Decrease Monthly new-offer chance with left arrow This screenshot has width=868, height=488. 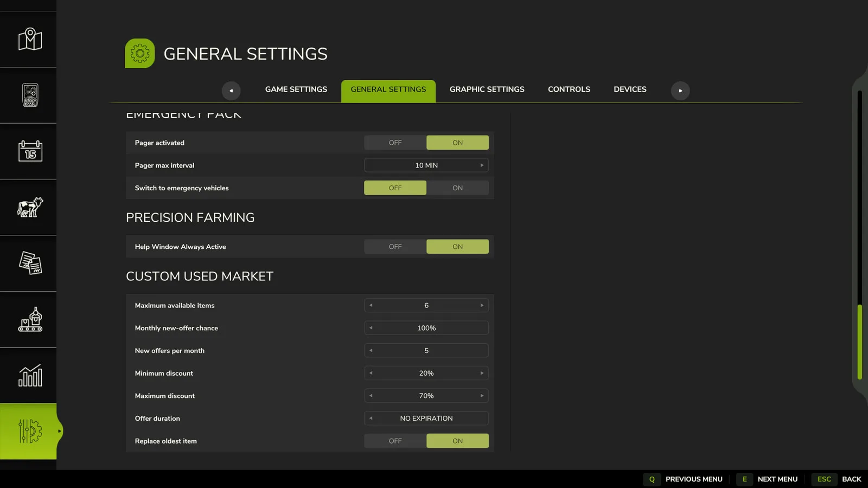click(x=371, y=328)
